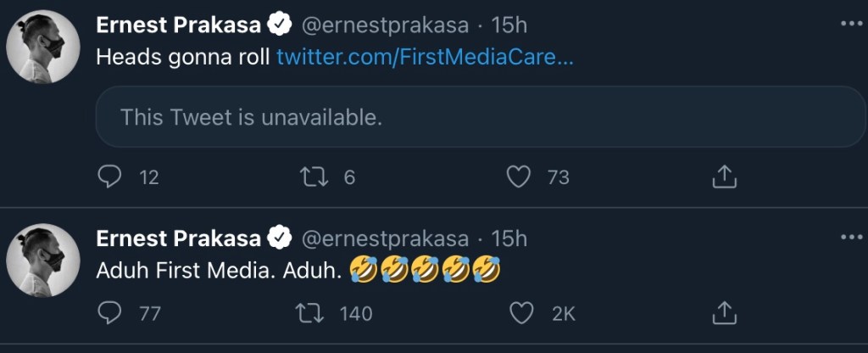Image resolution: width=868 pixels, height=353 pixels.
Task: Reply to the 'Heads gonna roll' tweet
Action: point(110,176)
